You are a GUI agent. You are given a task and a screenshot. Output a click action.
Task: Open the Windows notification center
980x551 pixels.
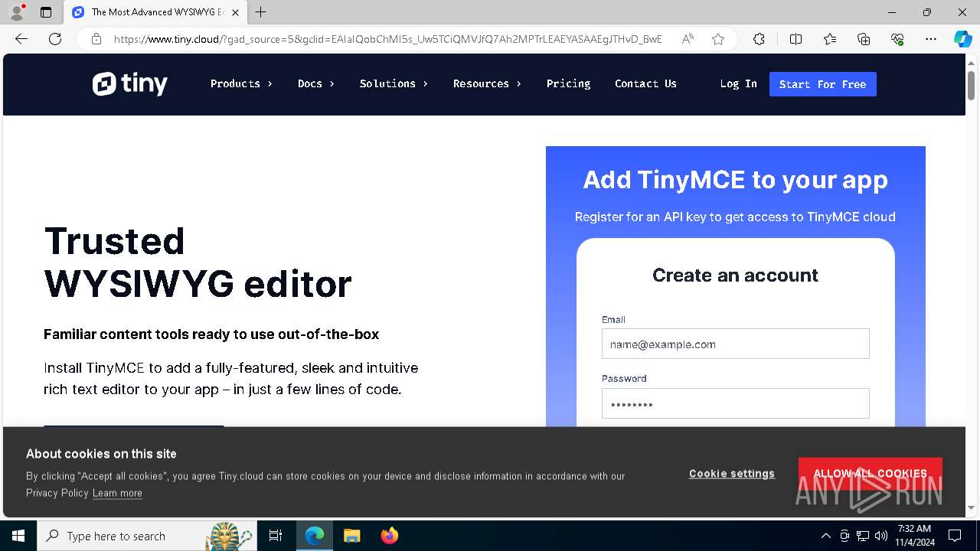955,536
